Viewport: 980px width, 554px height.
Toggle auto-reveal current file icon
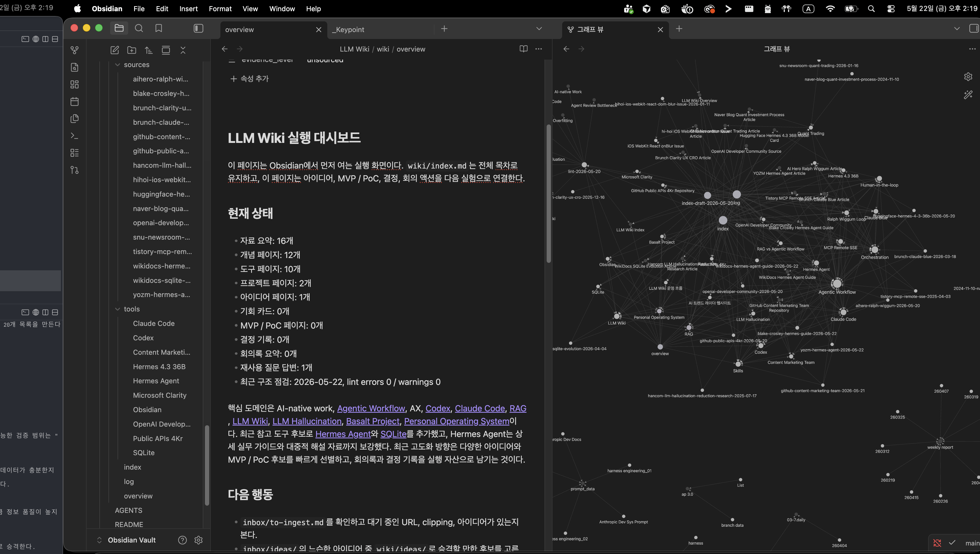166,50
